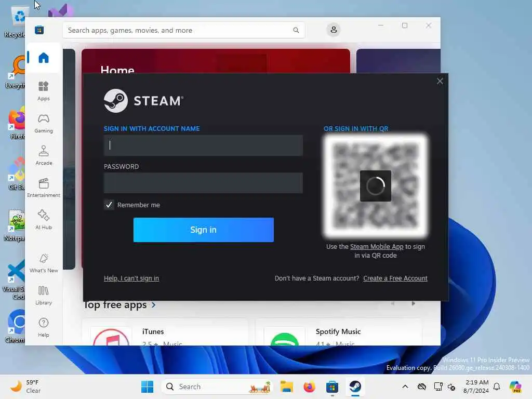532x399 pixels.
Task: Click the magnifier icon in Store search
Action: click(x=296, y=30)
